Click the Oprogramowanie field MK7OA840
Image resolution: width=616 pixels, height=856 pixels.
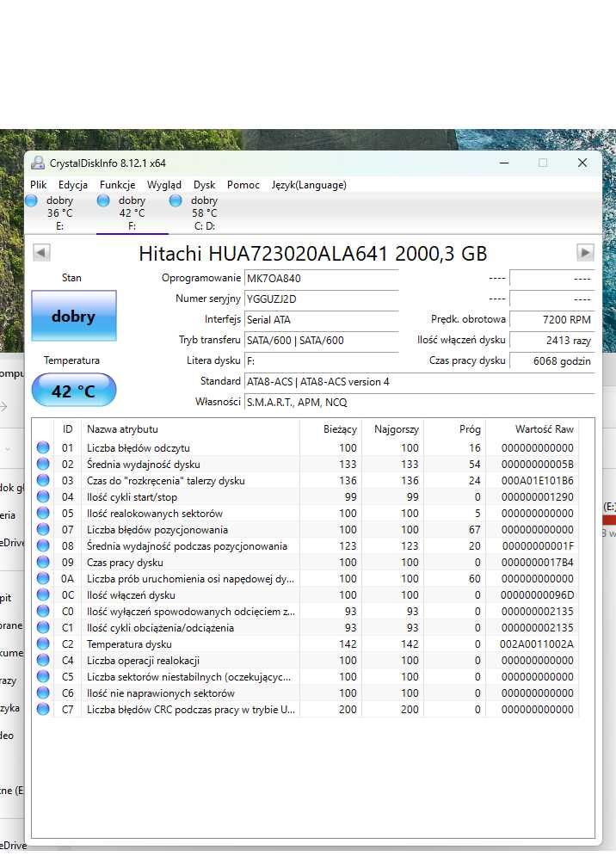[x=321, y=278]
